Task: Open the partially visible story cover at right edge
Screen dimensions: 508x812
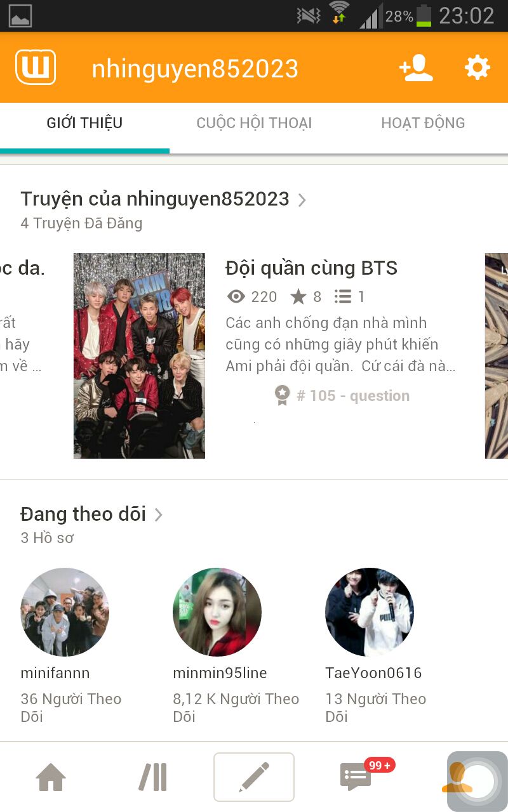Action: click(x=497, y=356)
